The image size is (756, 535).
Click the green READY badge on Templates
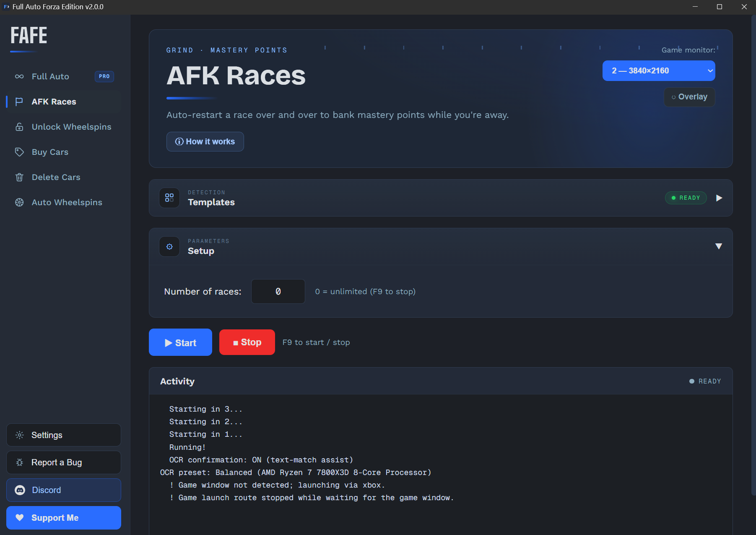(x=686, y=198)
